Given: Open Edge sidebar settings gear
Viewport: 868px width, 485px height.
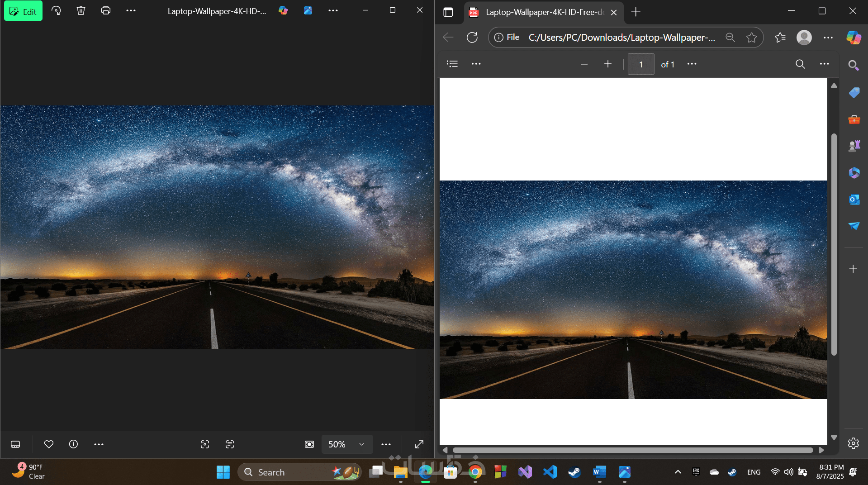Looking at the screenshot, I should (x=854, y=443).
